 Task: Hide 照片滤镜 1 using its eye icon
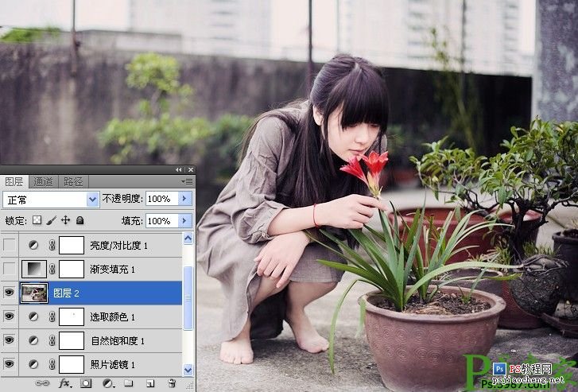click(x=10, y=364)
